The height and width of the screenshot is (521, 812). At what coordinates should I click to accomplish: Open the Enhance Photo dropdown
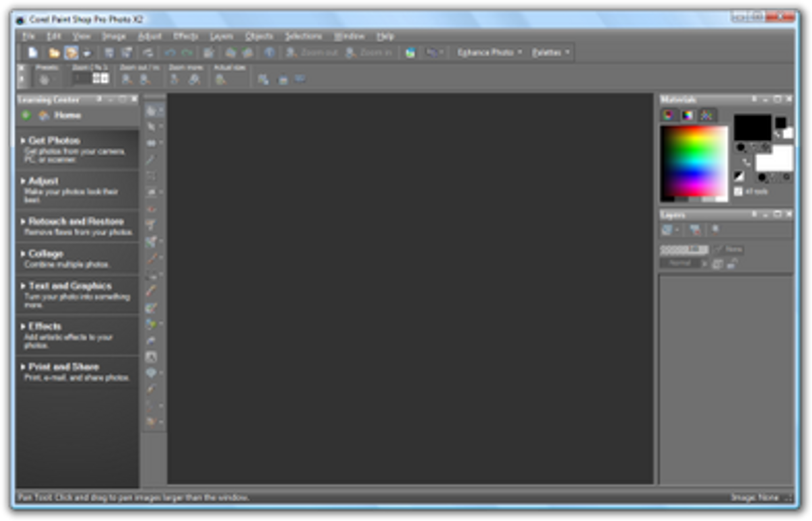(489, 52)
